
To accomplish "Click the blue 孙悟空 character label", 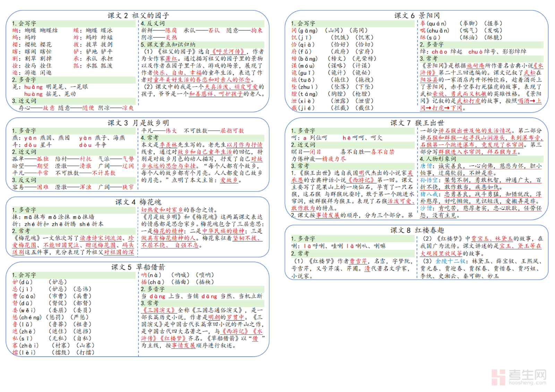I will click(x=429, y=180).
